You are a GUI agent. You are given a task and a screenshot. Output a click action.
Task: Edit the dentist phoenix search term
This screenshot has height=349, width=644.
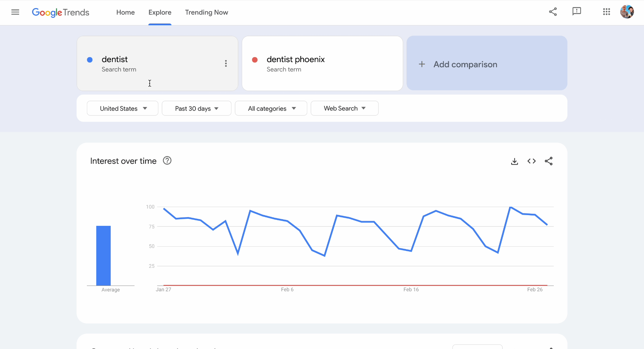[x=296, y=60]
